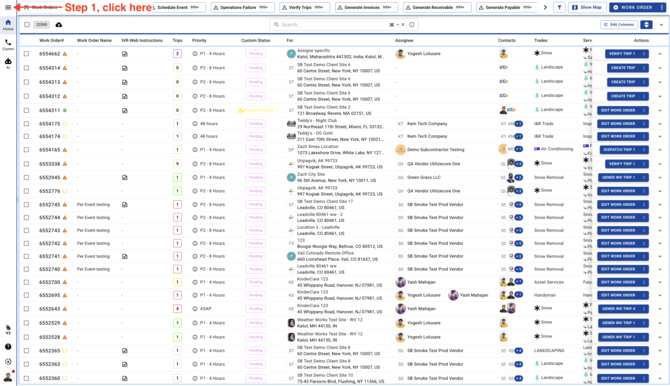Expand row 6552643 with chevron

pos(660,309)
